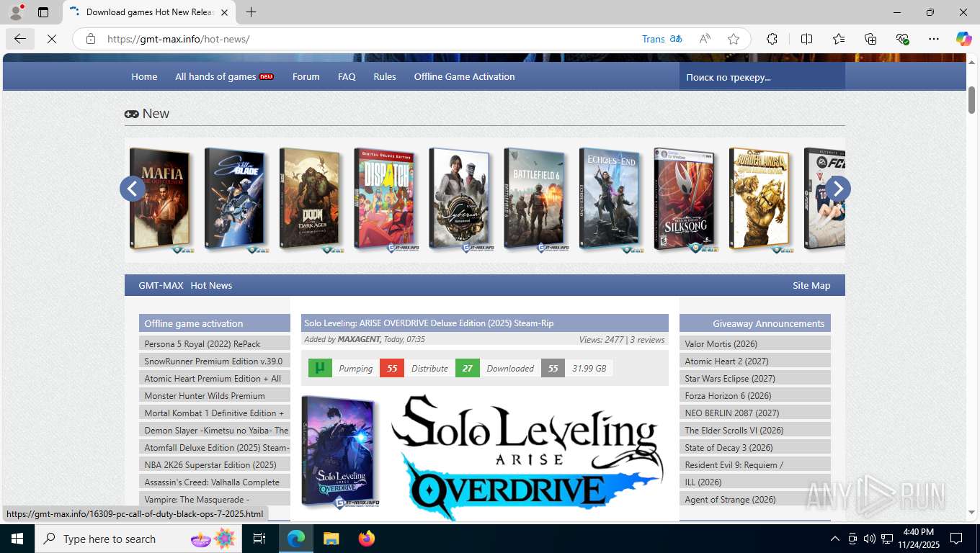Open the Dispatch game cover

pyautogui.click(x=386, y=199)
